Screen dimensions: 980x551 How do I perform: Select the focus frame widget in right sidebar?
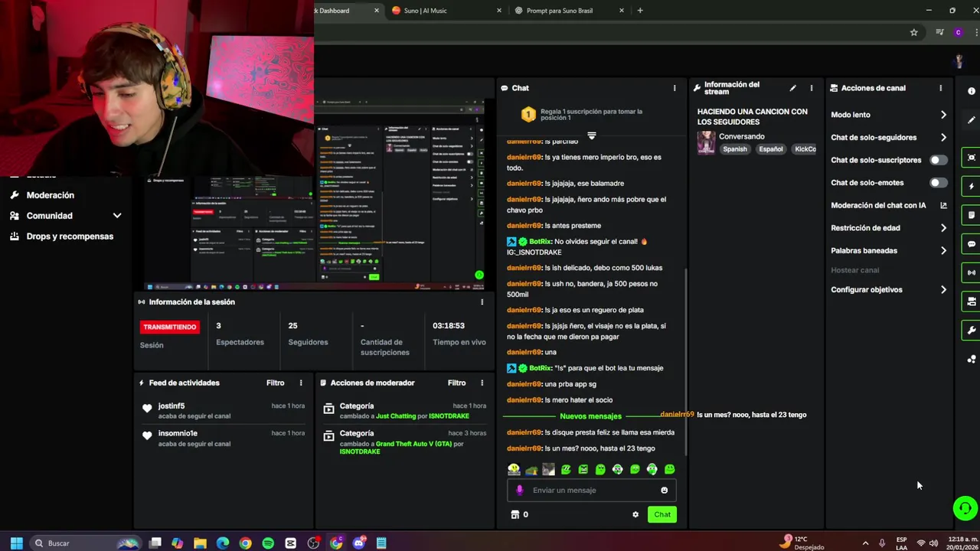(x=971, y=157)
